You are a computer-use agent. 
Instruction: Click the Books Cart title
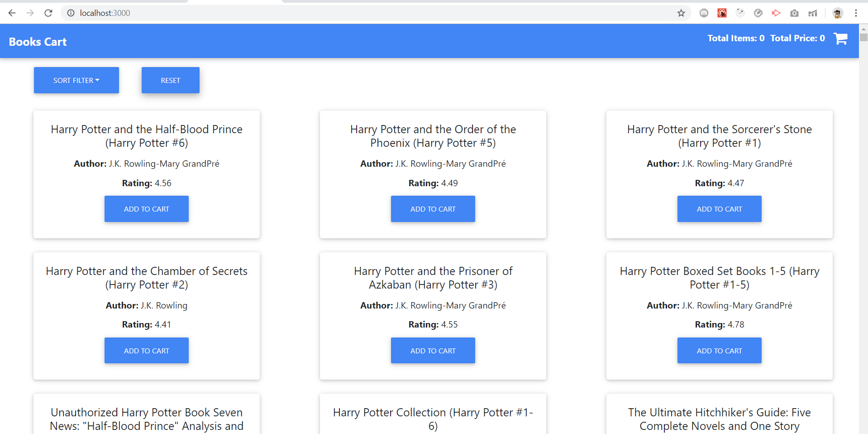tap(38, 42)
